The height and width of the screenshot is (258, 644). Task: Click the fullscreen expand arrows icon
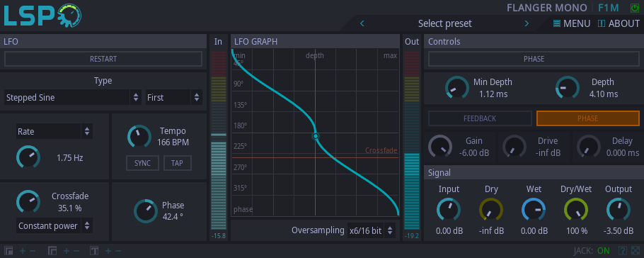pos(635,250)
